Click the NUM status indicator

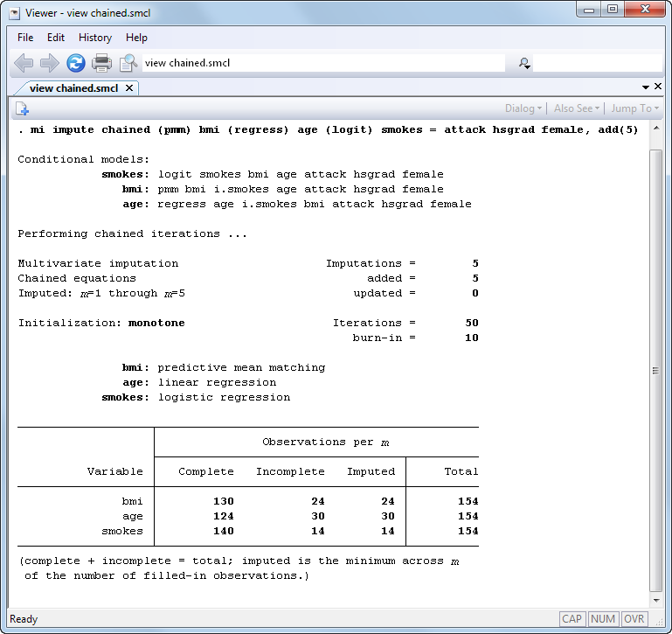coord(603,619)
